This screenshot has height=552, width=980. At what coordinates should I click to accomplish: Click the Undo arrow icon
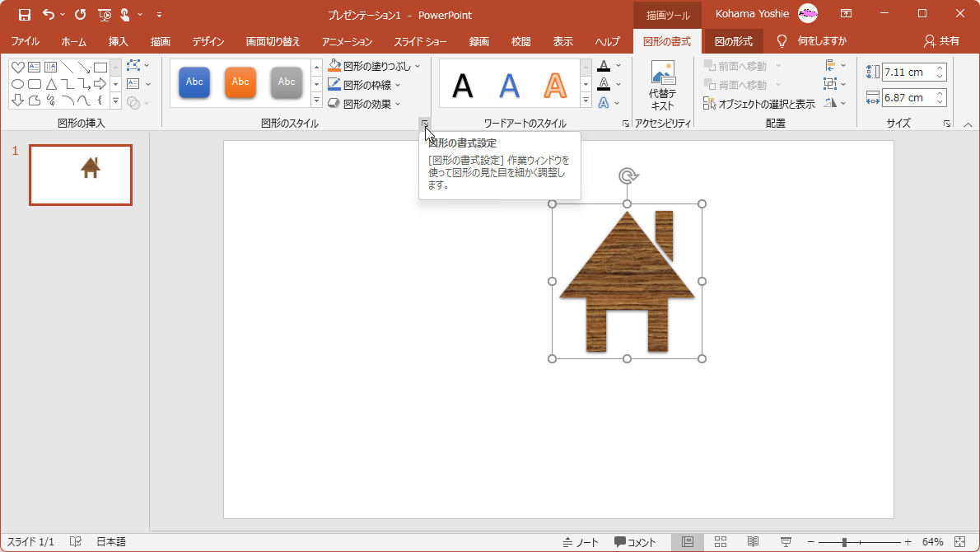coord(49,15)
